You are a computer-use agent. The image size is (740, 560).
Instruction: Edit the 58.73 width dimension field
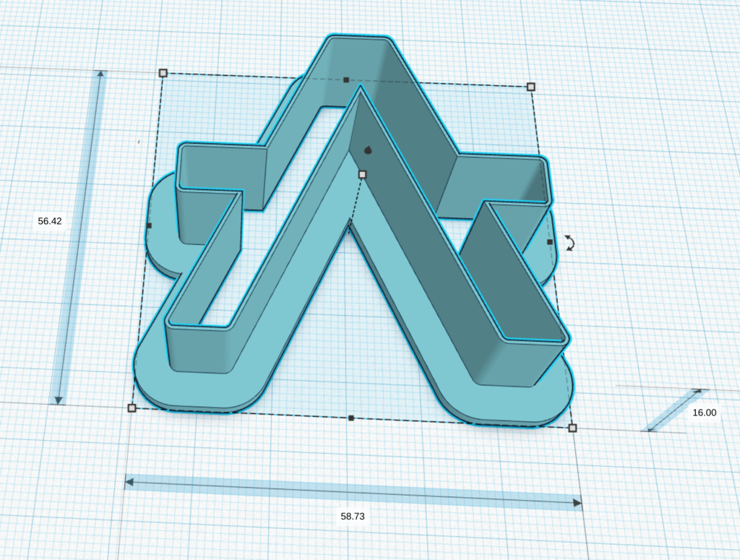pos(353,516)
